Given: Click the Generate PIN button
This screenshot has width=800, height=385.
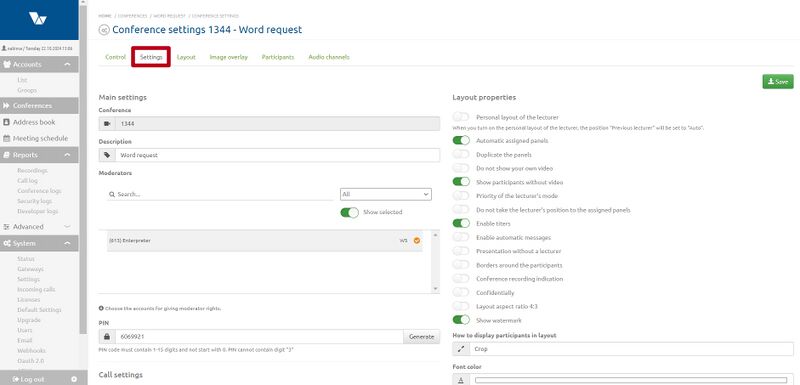Looking at the screenshot, I should [421, 337].
